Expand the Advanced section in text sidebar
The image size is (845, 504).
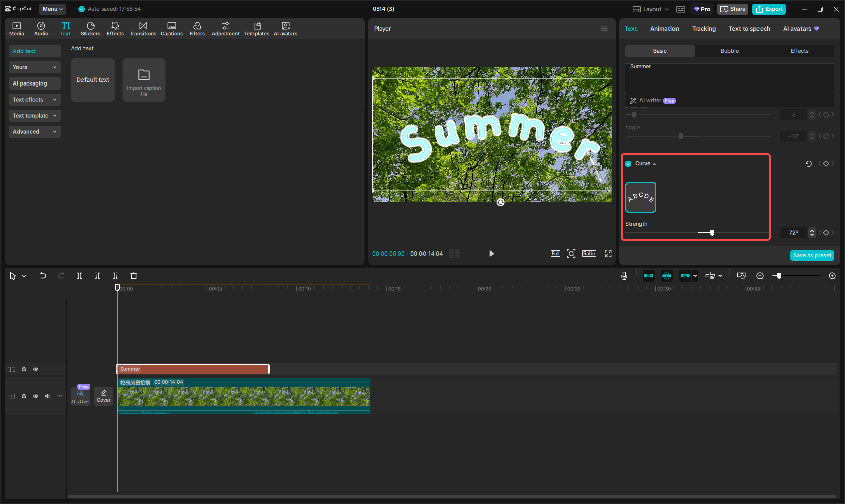[x=34, y=131]
